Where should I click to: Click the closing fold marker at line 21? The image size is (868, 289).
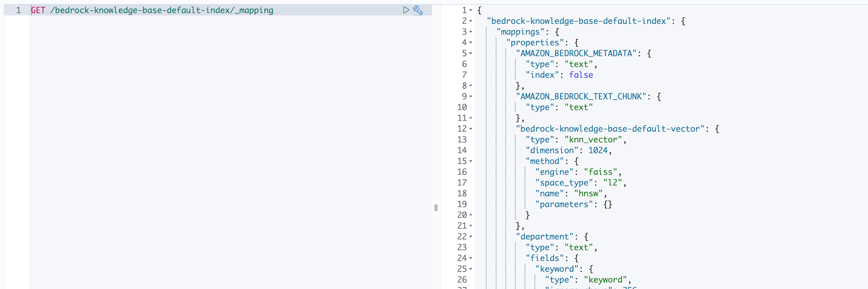coord(471,226)
